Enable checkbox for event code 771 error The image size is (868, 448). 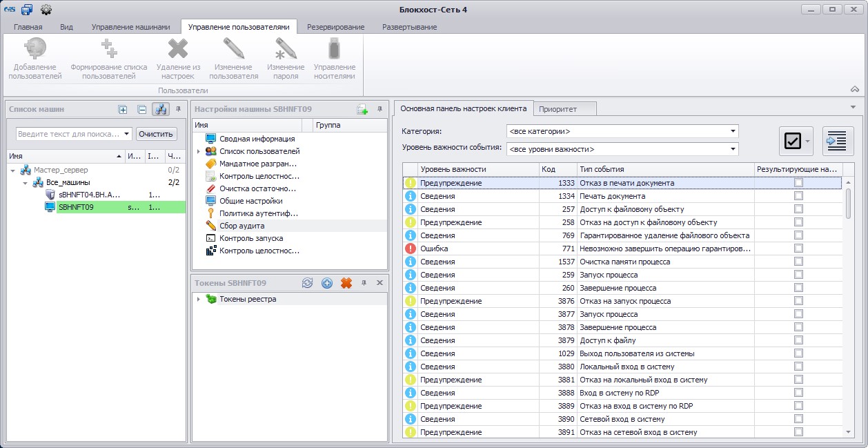pos(798,249)
